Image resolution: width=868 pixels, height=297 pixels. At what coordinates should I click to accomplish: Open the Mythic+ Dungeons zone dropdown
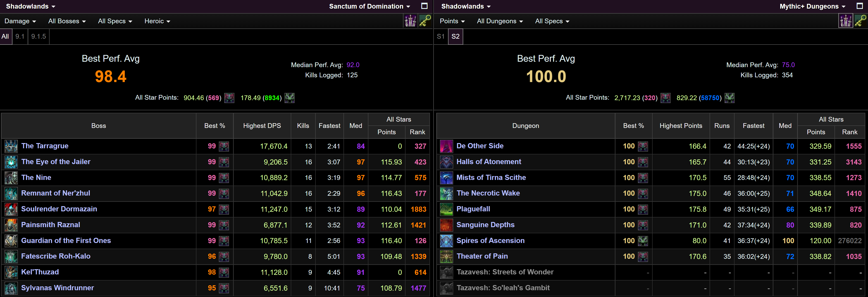(812, 6)
